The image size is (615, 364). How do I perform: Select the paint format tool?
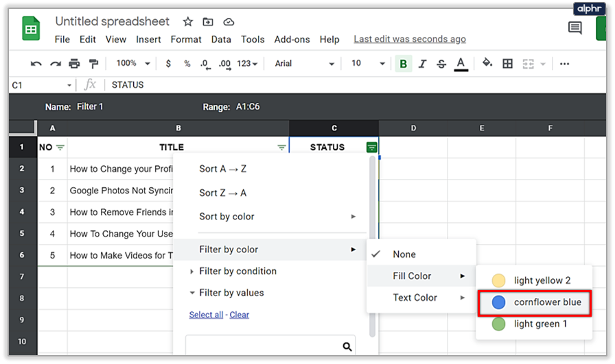(93, 64)
